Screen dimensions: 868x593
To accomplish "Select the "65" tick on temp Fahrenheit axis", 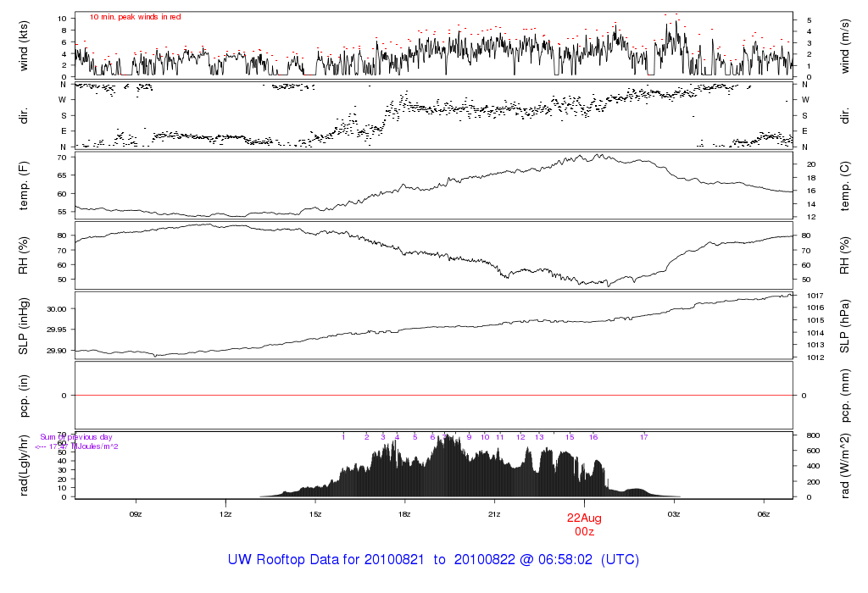I will (x=62, y=175).
